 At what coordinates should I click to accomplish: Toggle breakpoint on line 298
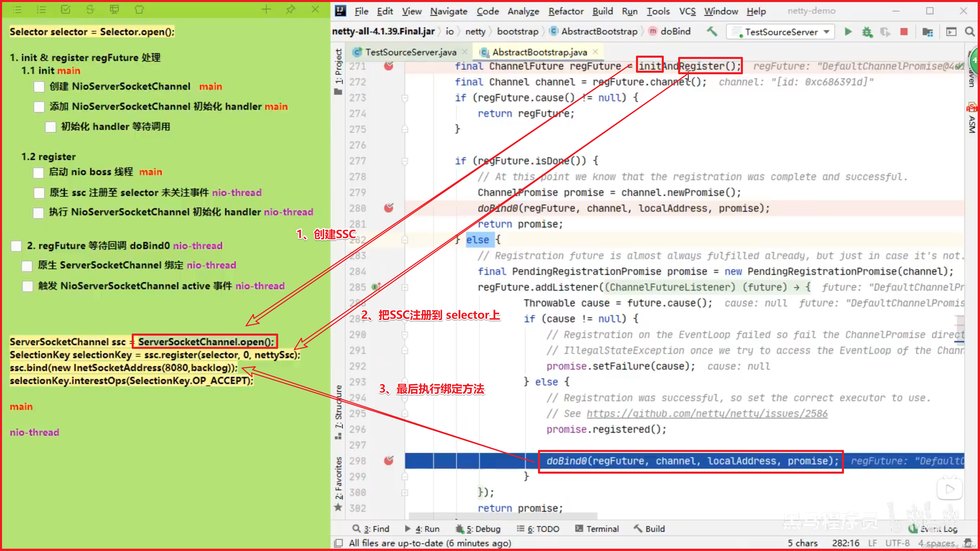coord(388,460)
